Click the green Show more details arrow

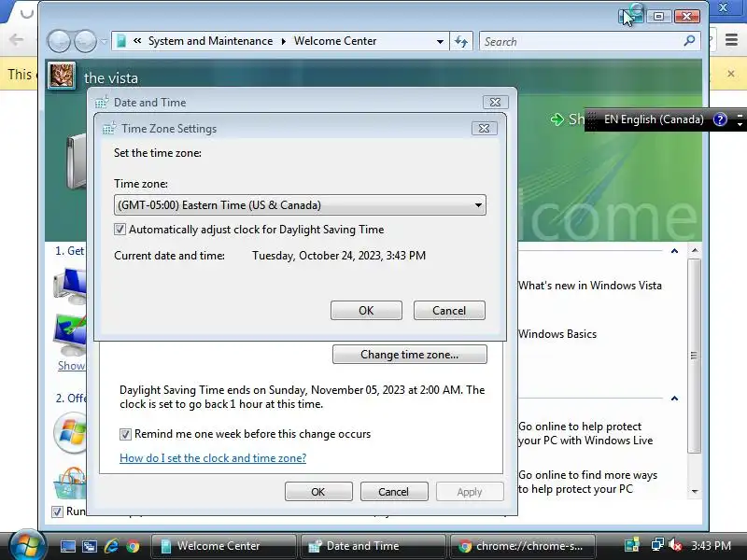coord(557,119)
